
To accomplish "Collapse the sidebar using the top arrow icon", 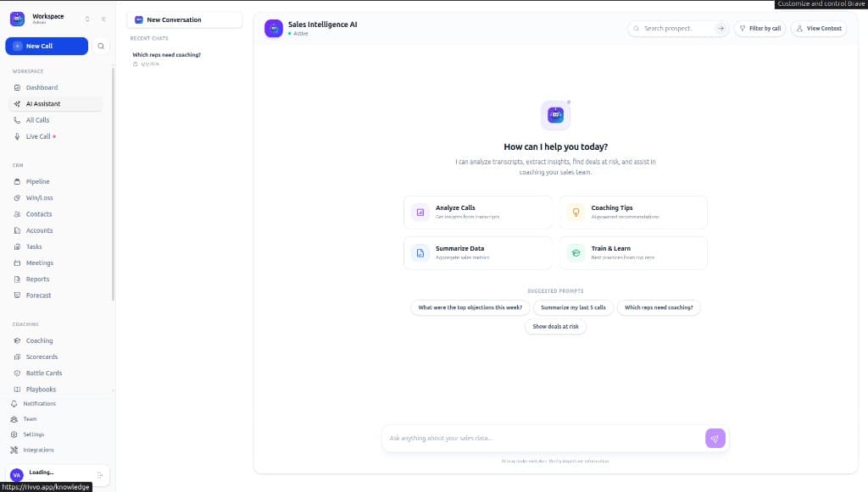I will point(103,19).
